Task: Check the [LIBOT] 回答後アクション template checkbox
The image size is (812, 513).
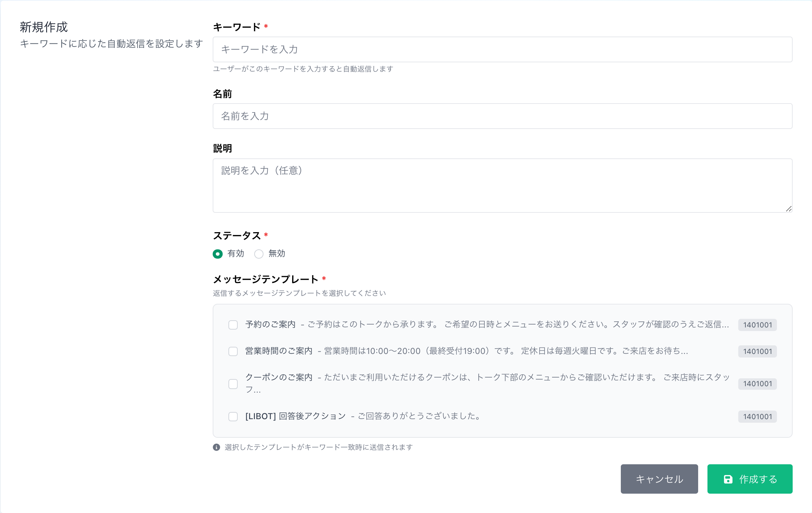Action: [x=233, y=417]
